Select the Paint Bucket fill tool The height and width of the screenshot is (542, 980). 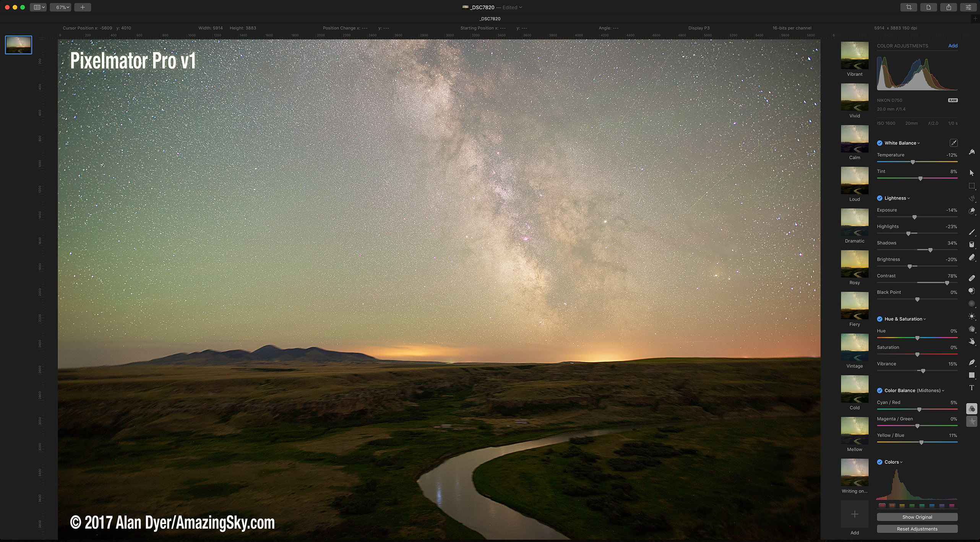(x=972, y=244)
